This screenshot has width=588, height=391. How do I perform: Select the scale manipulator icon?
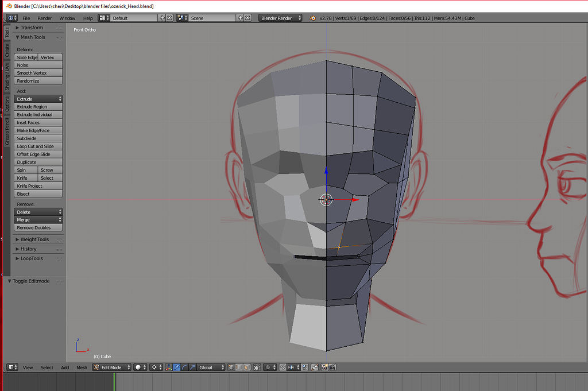[192, 367]
